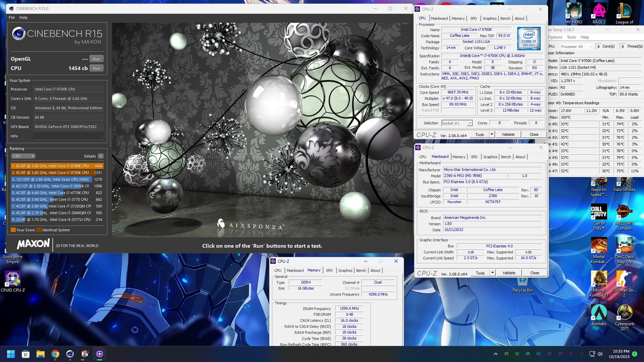Screen dimensions: 644x362
Task: Run the CPU benchmark in Cinebench
Action: click(x=96, y=68)
